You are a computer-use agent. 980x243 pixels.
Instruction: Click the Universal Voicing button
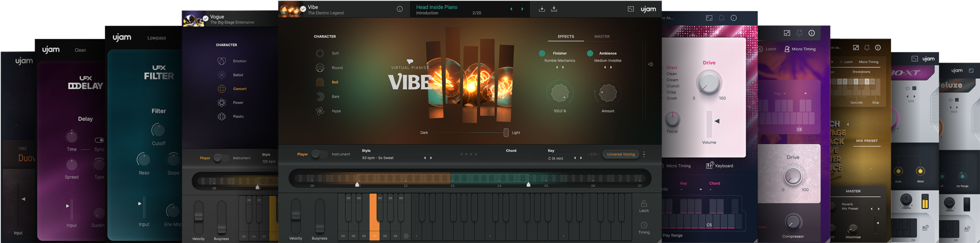(620, 154)
